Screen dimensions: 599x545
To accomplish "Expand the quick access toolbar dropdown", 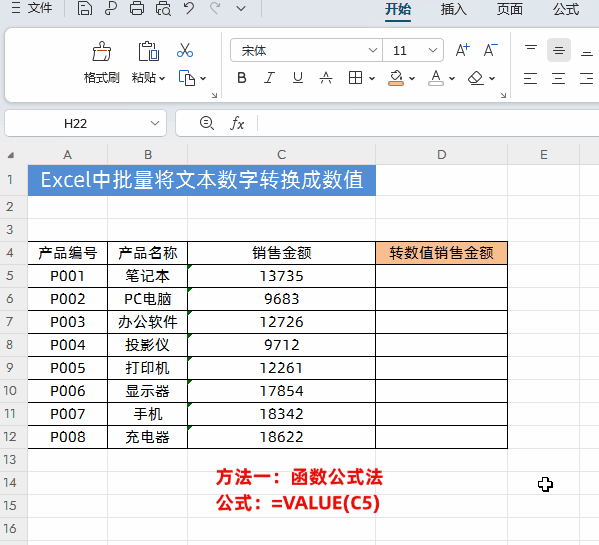I will [241, 8].
